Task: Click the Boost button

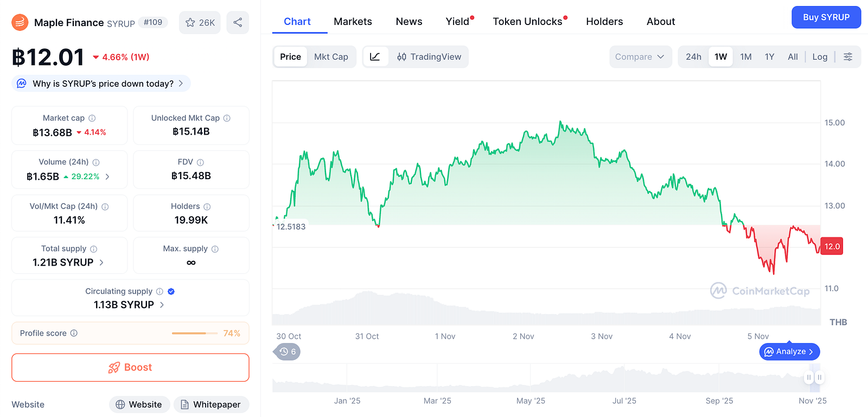Action: (130, 368)
